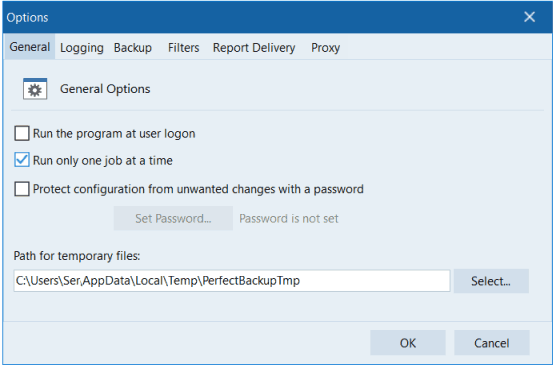Click the Set Password... button
556x369 pixels.
coord(173,218)
